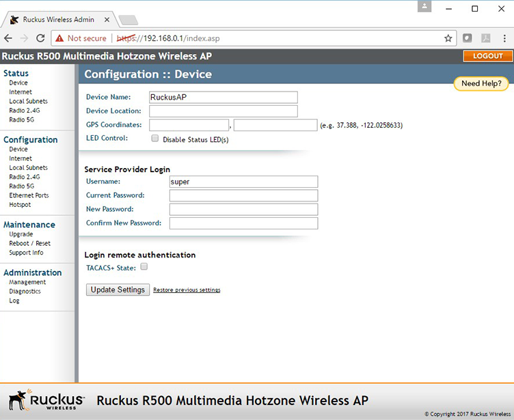Open Radio 2.4G under Configuration
514x420 pixels.
pos(24,177)
